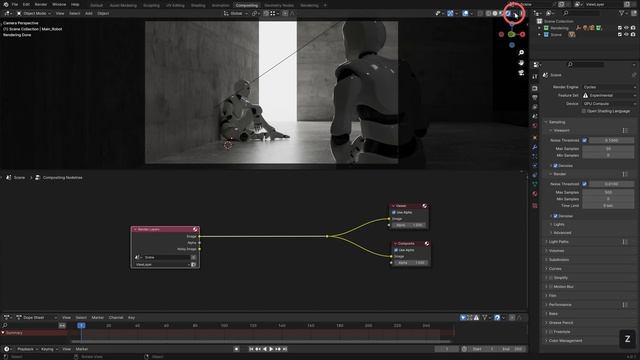Open the outliner filter funnel dropdown

tap(624, 13)
